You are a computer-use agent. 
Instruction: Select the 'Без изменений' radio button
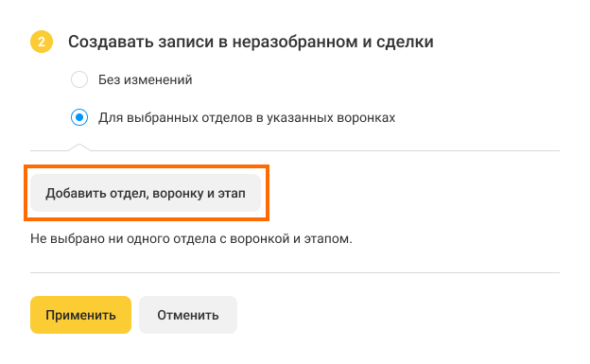pyautogui.click(x=79, y=79)
